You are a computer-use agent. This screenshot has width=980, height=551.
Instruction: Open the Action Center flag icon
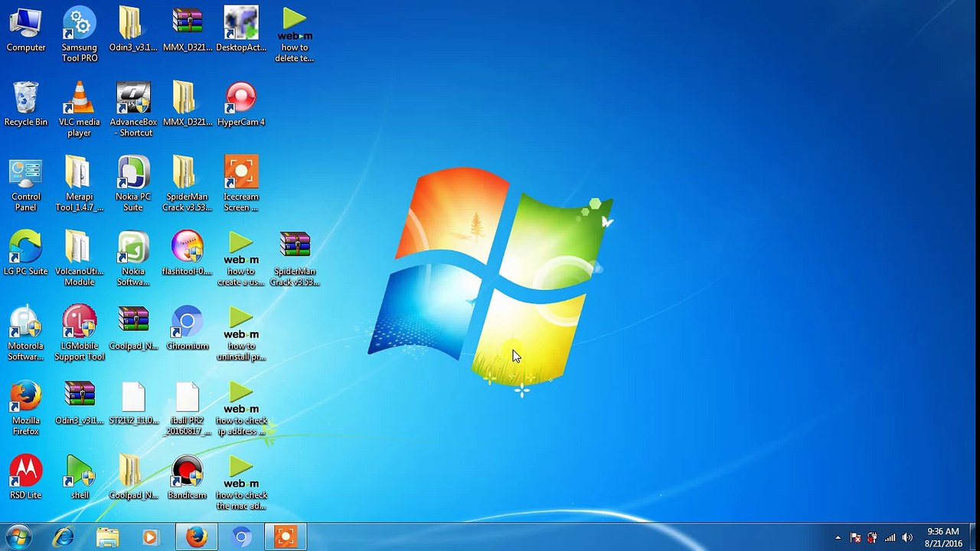855,538
